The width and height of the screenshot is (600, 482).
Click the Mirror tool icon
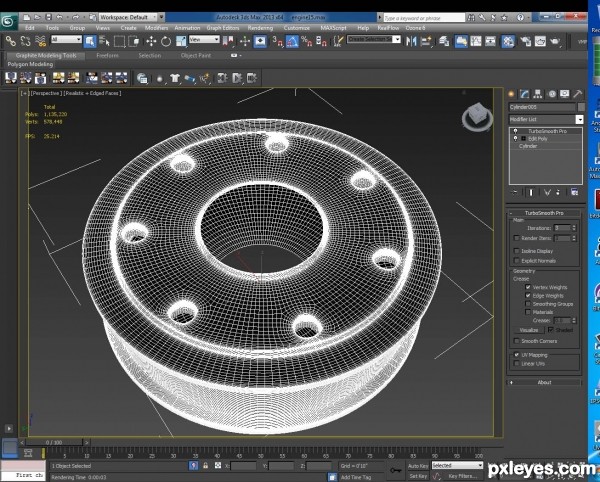411,41
